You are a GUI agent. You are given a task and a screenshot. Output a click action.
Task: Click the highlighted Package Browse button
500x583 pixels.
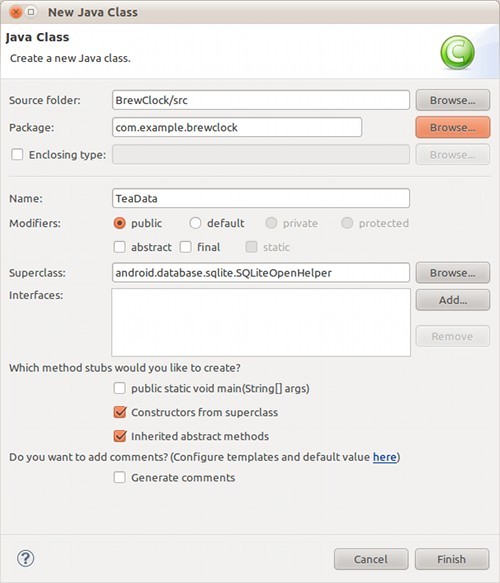(x=452, y=127)
